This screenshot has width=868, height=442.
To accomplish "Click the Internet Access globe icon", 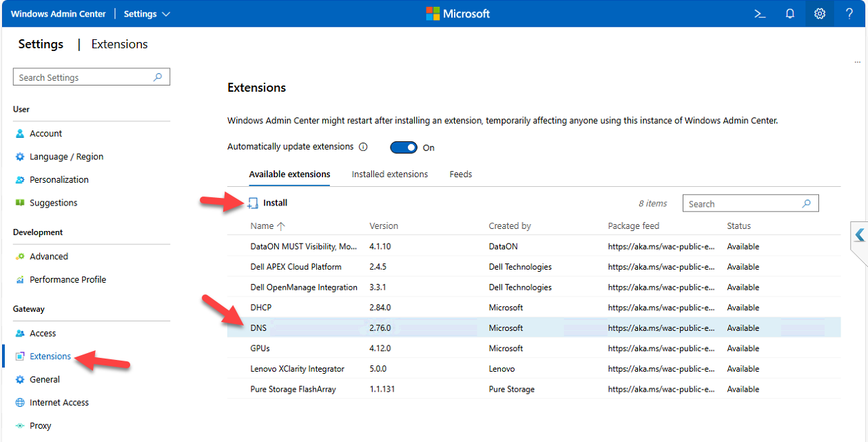I will (20, 403).
